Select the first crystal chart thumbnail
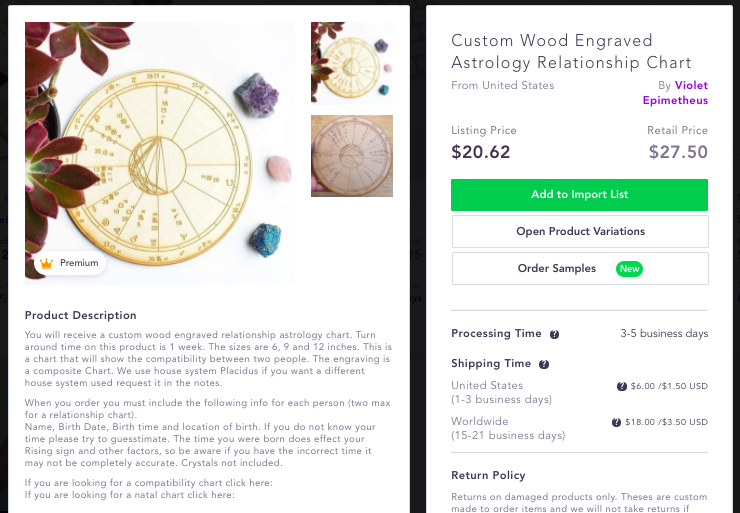This screenshot has width=740, height=513. click(352, 63)
